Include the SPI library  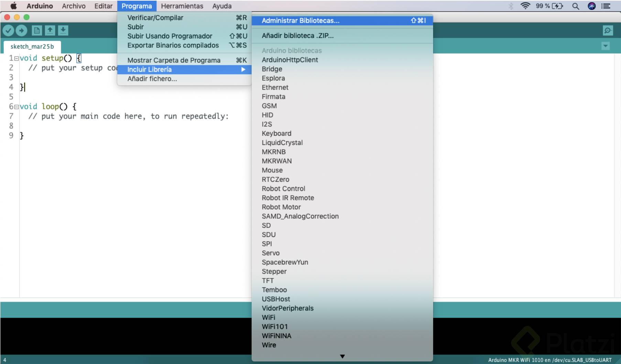coord(342,244)
